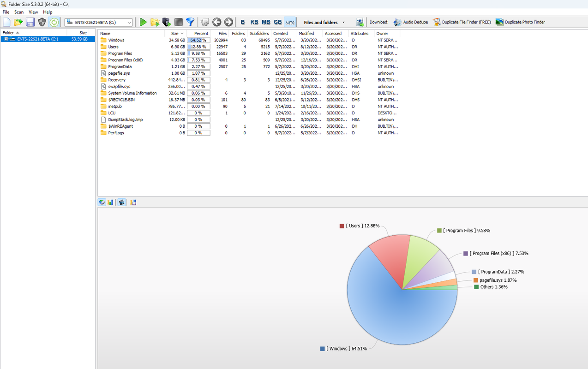Toggle size display in MB
The height and width of the screenshot is (369, 588).
pos(266,22)
